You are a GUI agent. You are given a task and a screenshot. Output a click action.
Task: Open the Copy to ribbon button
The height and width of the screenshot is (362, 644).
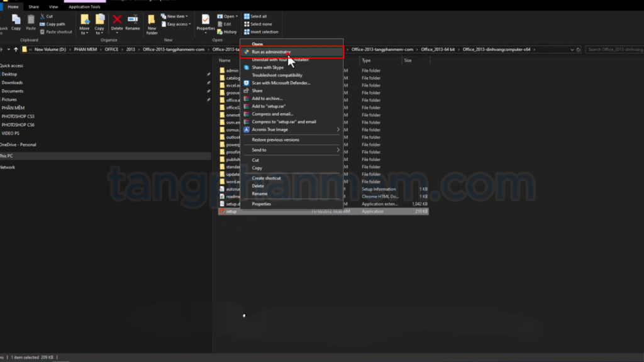pyautogui.click(x=99, y=25)
